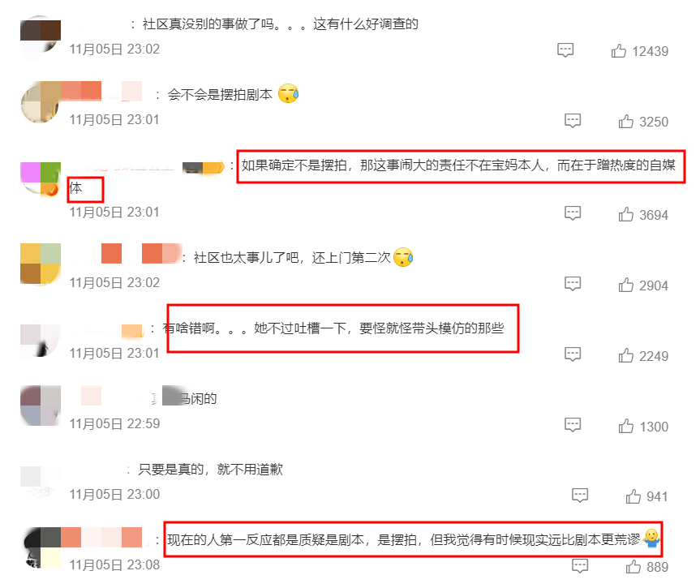Open the profile picture beside 会不会是摆拍剧本
Viewport: 700px width, 588px height.
(x=41, y=102)
